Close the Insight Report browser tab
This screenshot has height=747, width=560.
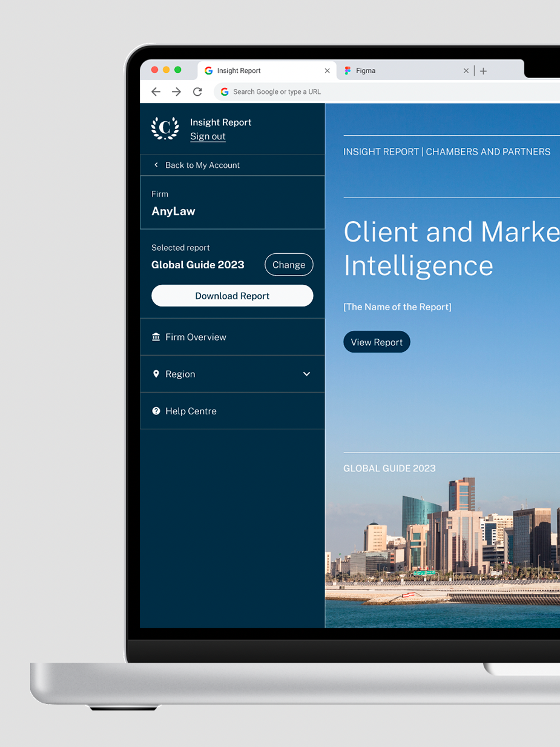tap(327, 71)
